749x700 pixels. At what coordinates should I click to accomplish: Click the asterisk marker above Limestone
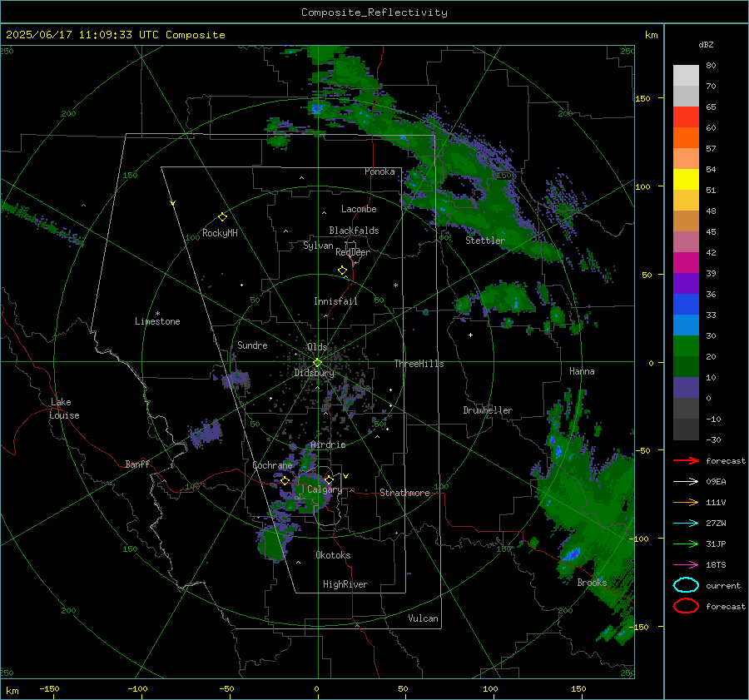coord(157,314)
